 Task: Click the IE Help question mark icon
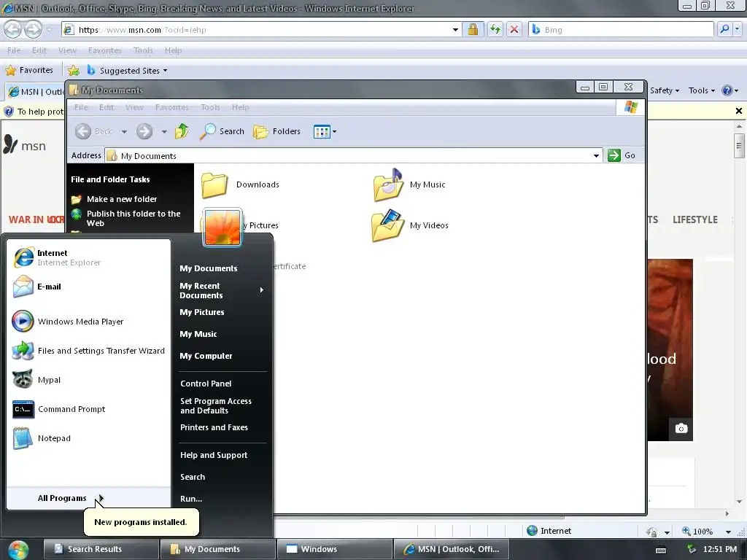(x=727, y=90)
